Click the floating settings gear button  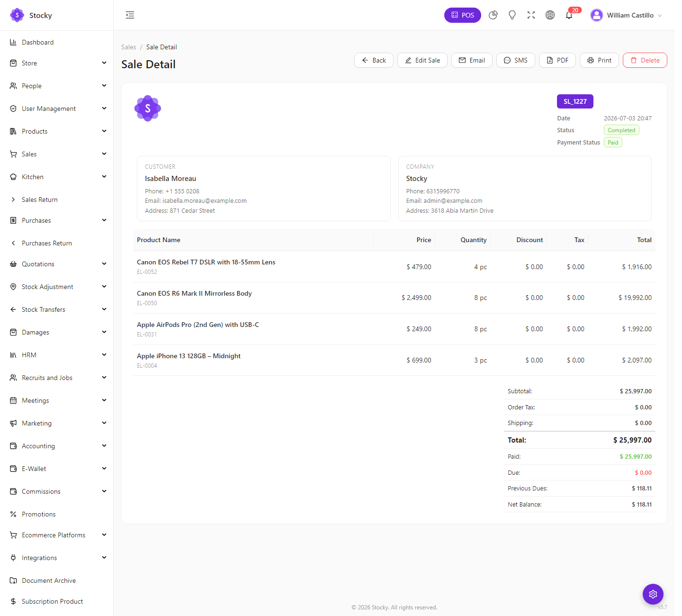coord(653,594)
